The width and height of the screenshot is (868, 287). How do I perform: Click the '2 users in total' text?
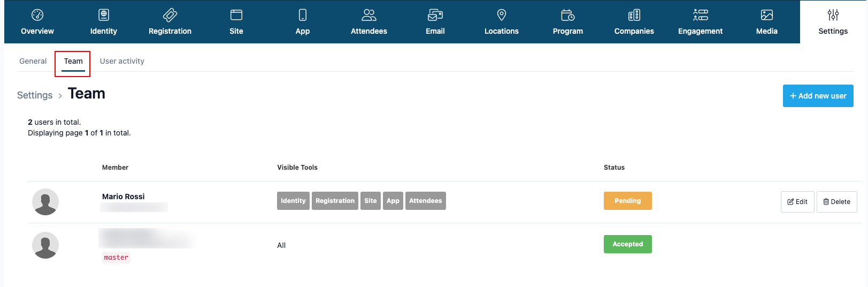pos(55,122)
